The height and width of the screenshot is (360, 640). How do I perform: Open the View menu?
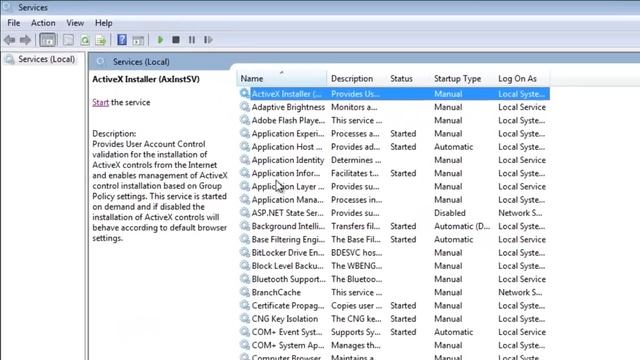(75, 23)
